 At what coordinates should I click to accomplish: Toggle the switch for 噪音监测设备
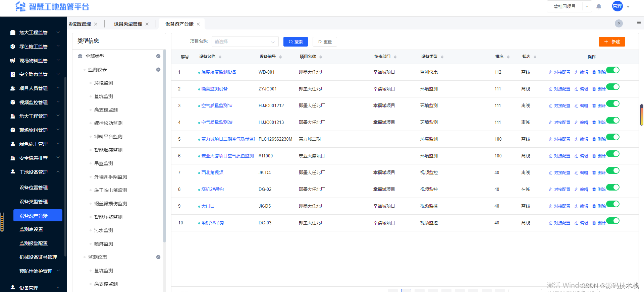tap(613, 87)
